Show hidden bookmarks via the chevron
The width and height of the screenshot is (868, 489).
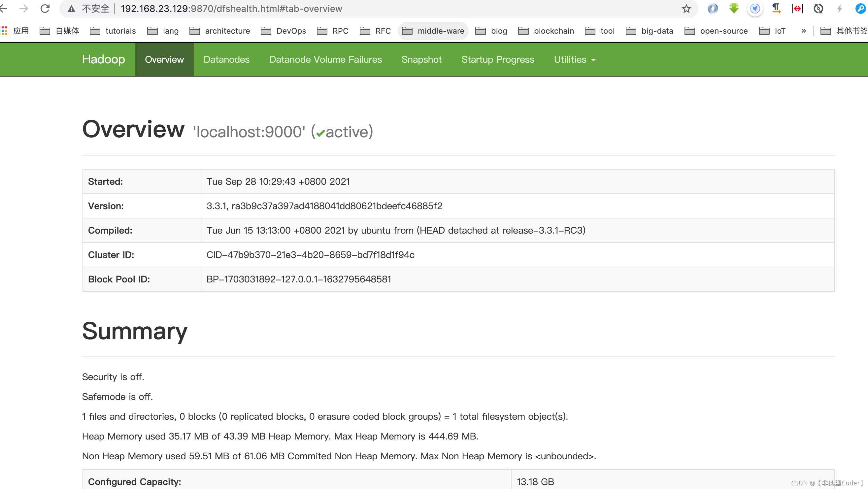click(x=804, y=31)
